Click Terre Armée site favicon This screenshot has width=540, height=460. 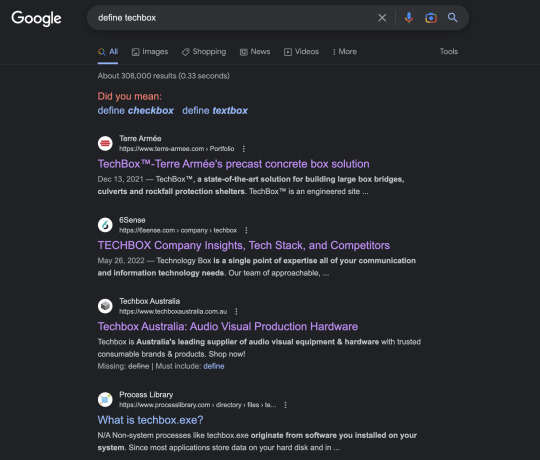pos(105,143)
